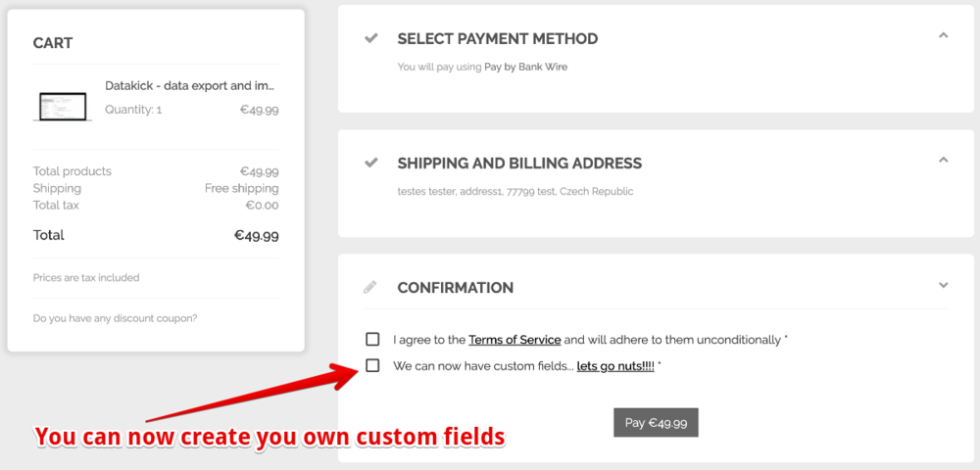This screenshot has width=980, height=470.
Task: Click "Do you have any discount coupon?"
Action: click(x=115, y=317)
